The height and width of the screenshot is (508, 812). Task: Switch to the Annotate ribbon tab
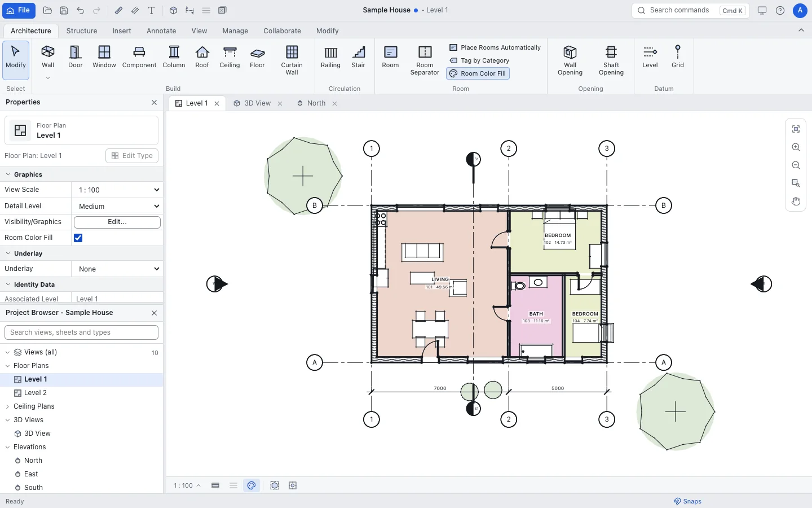[x=161, y=31]
